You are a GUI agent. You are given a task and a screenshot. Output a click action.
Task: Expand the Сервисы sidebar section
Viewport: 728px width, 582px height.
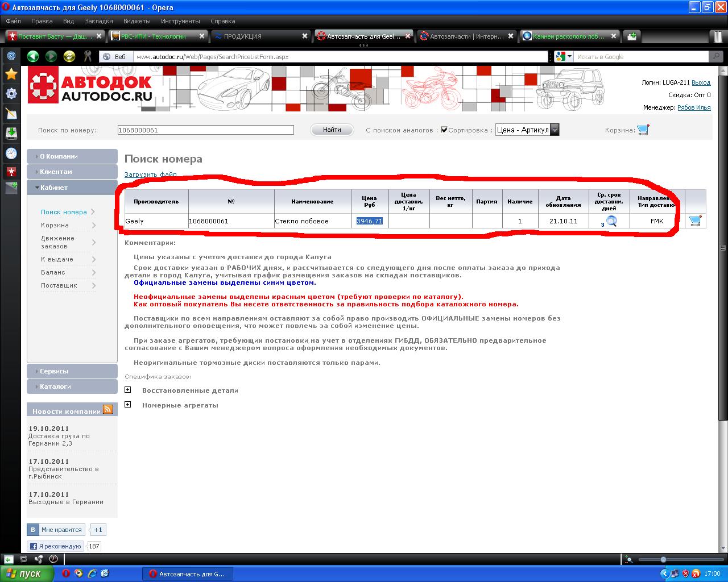click(72, 371)
